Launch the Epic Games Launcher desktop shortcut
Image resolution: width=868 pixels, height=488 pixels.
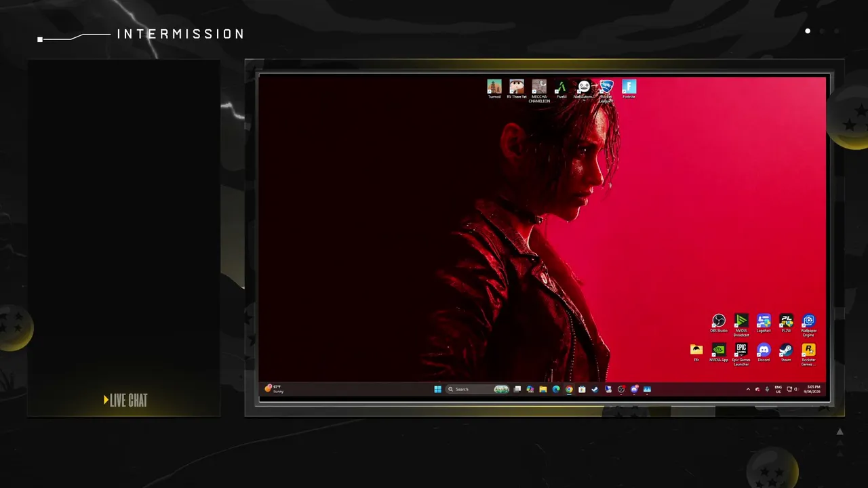point(741,354)
